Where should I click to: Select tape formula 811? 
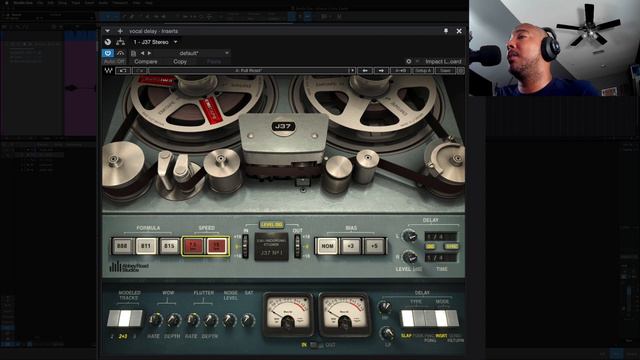[146, 246]
